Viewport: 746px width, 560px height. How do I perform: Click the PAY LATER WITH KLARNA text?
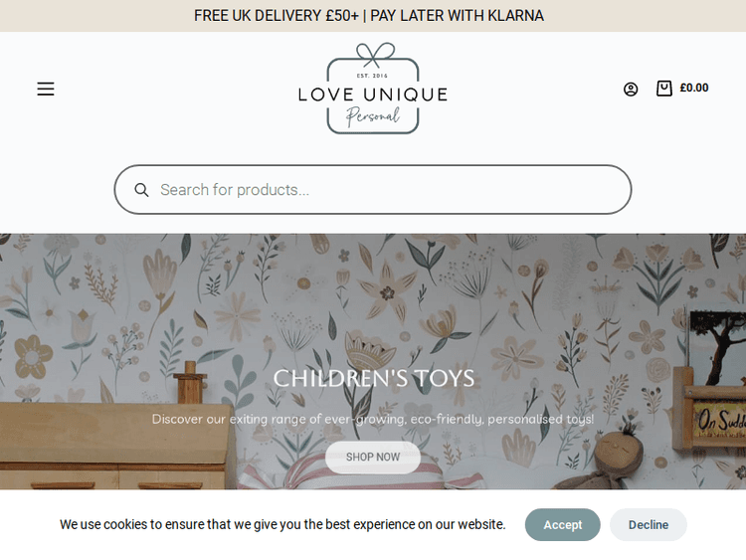tap(458, 16)
